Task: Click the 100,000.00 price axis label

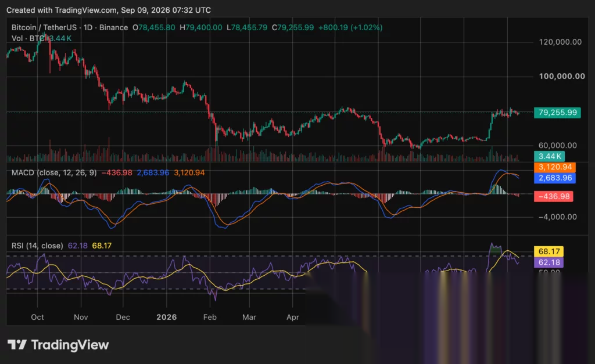Action: (x=562, y=76)
